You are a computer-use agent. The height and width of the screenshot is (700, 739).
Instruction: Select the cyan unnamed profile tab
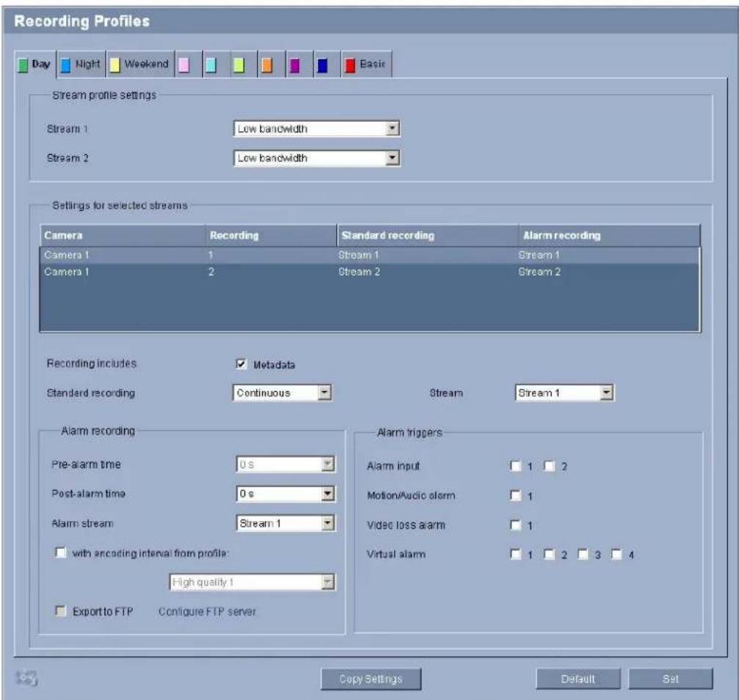216,64
